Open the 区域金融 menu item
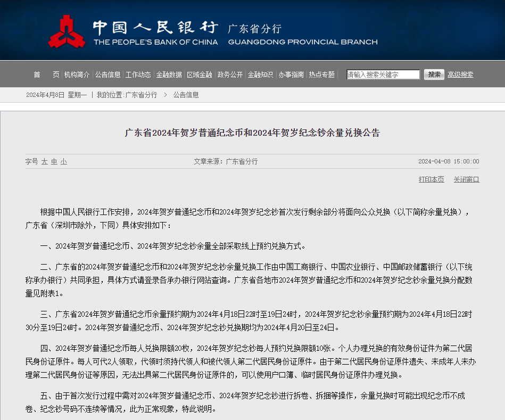The width and height of the screenshot is (505, 420). point(200,75)
